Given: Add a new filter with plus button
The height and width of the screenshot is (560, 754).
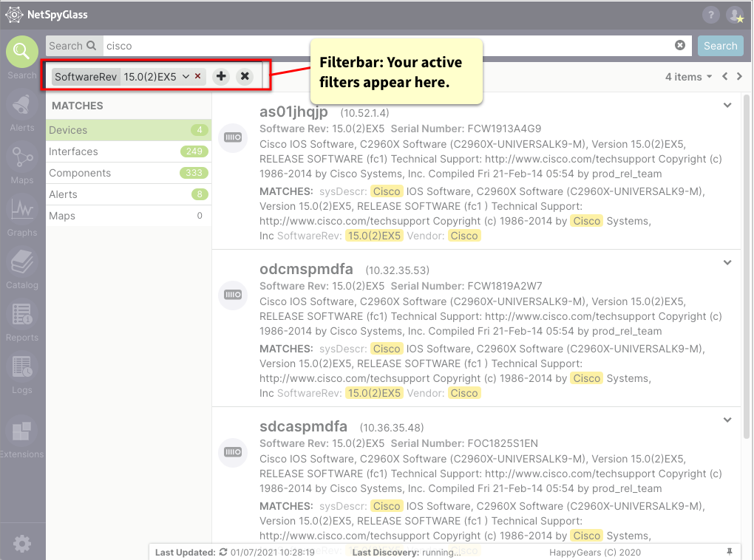Looking at the screenshot, I should (x=221, y=76).
